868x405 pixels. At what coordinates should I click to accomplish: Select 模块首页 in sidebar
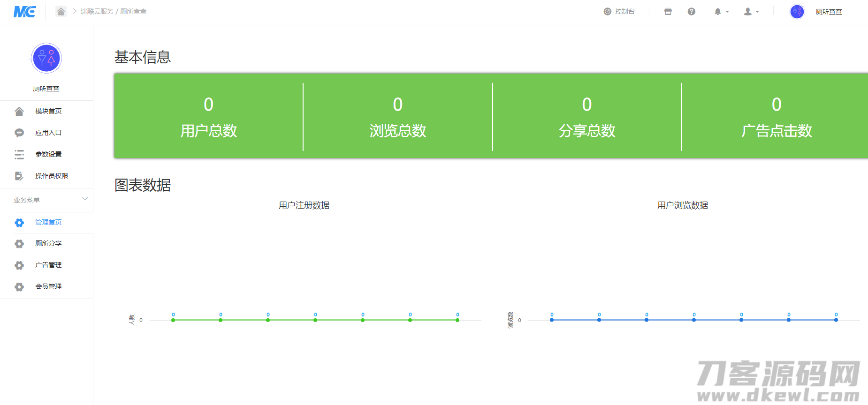(x=48, y=111)
